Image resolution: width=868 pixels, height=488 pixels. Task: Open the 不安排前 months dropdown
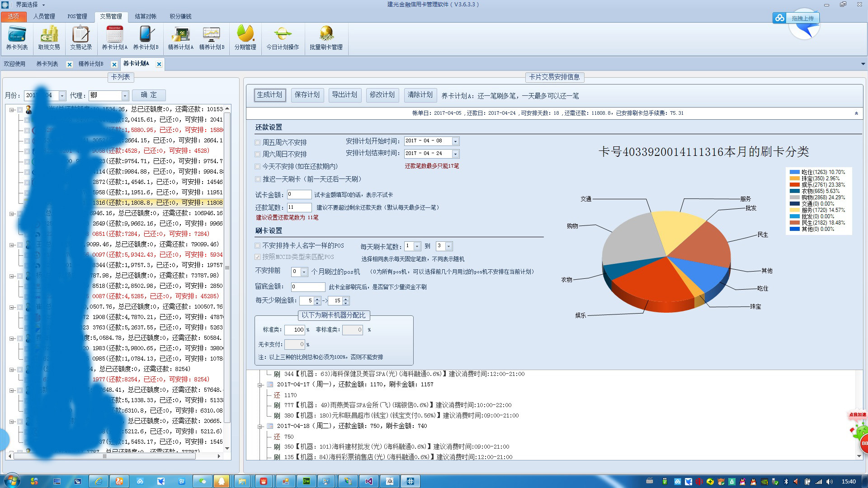(x=304, y=272)
